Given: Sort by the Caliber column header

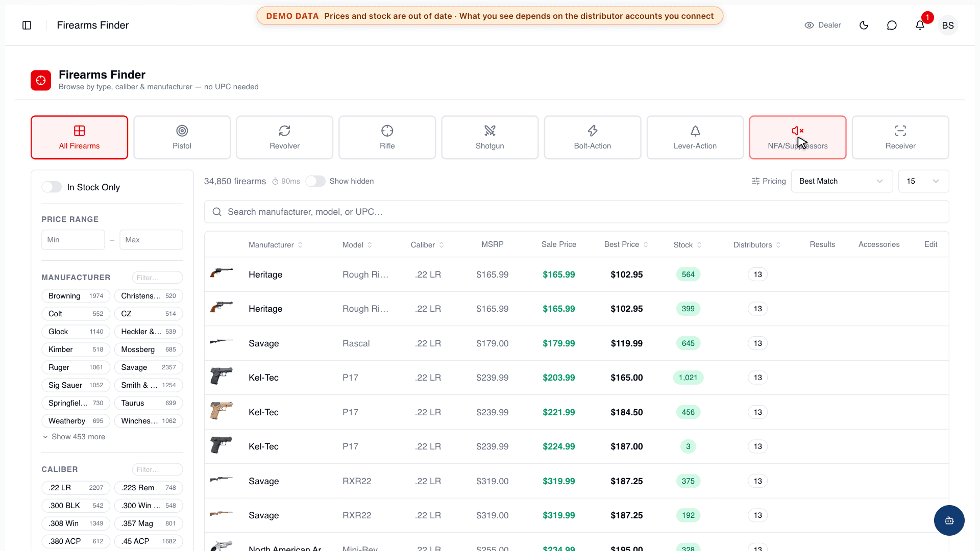Looking at the screenshot, I should pos(428,245).
